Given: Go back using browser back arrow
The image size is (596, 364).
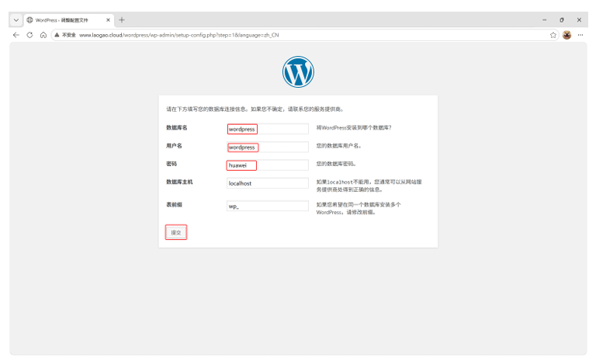Looking at the screenshot, I should pos(16,35).
